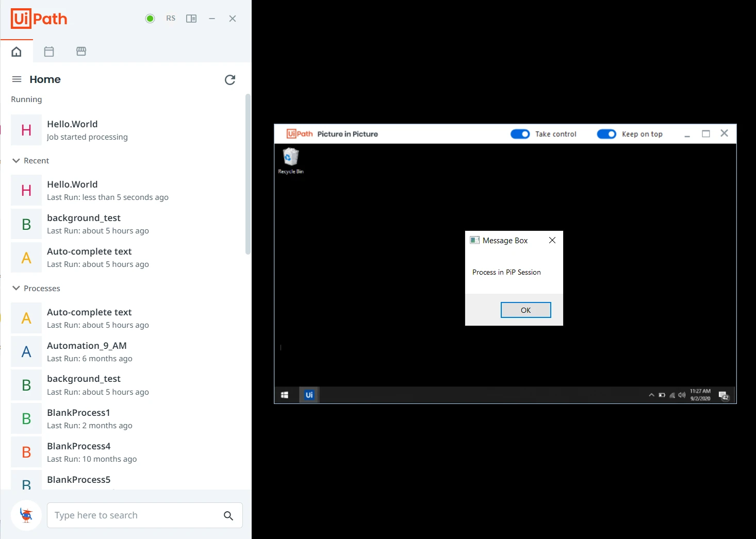Open the hamburger menu beside Home

click(17, 79)
